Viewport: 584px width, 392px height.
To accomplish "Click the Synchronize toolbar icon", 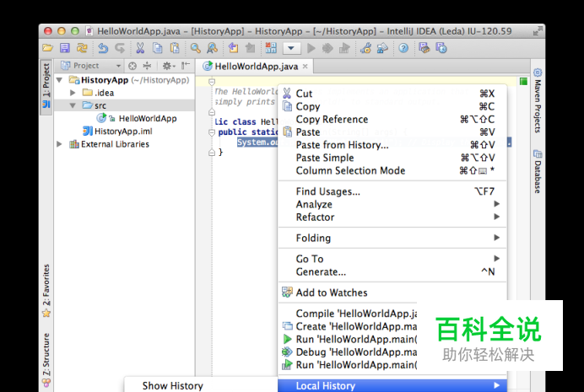I will pos(82,48).
